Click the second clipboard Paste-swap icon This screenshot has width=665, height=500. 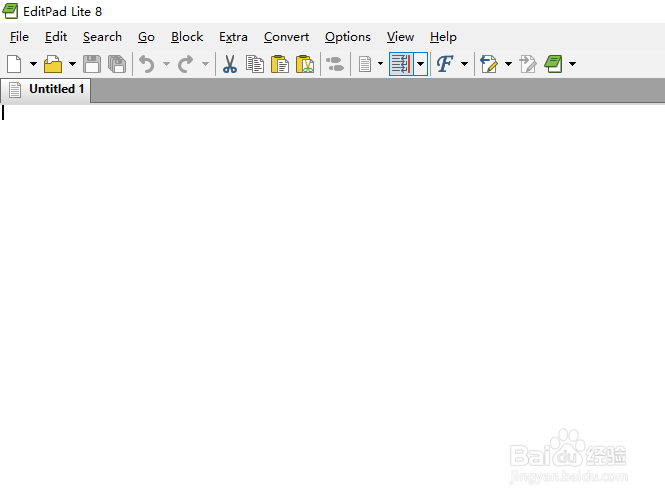pyautogui.click(x=305, y=64)
